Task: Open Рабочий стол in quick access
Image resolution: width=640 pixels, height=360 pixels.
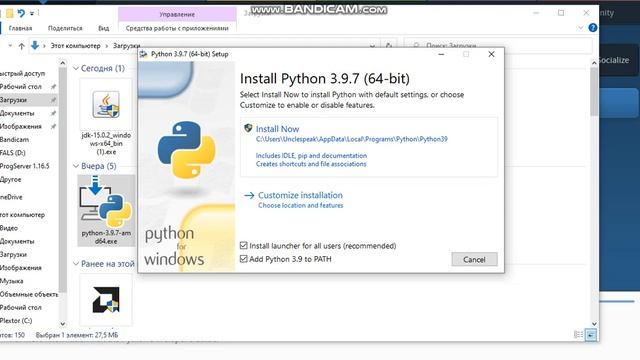Action: click(x=20, y=87)
